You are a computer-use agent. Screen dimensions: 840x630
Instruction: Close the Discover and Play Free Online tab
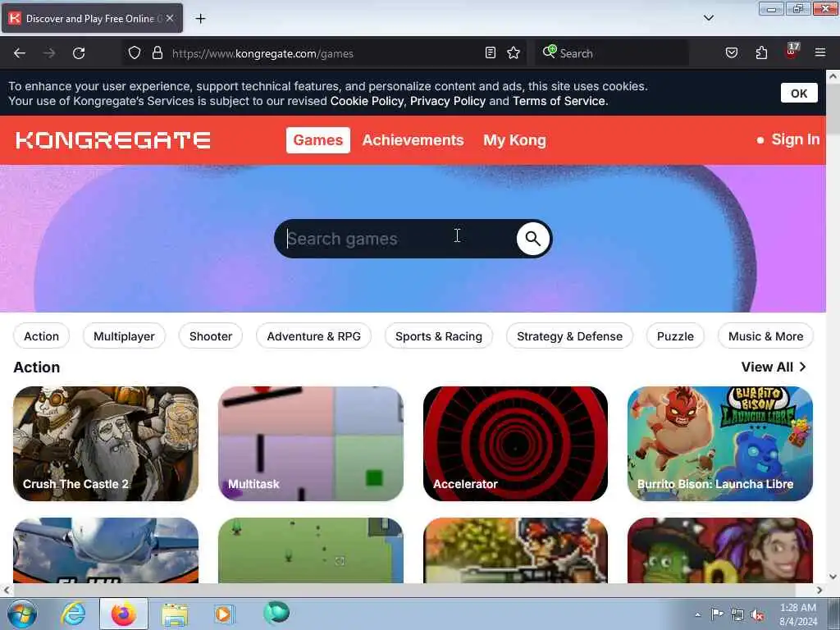coord(170,18)
